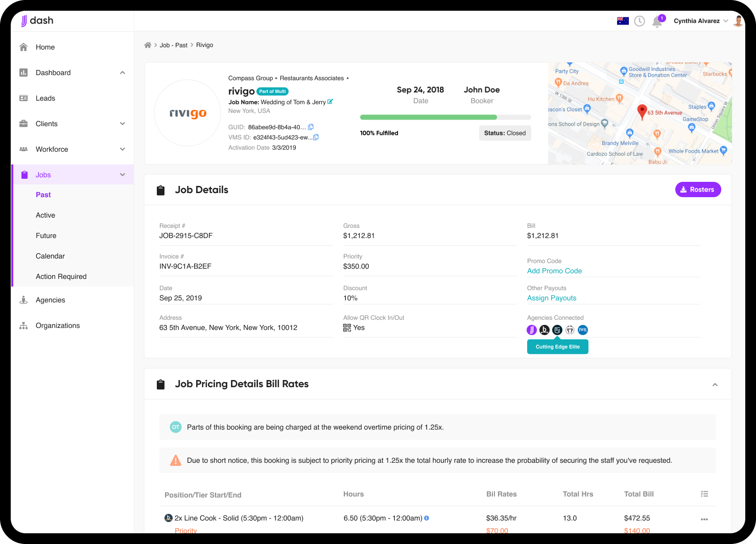The width and height of the screenshot is (756, 544).
Task: Click the dash logo
Action: pyautogui.click(x=37, y=20)
